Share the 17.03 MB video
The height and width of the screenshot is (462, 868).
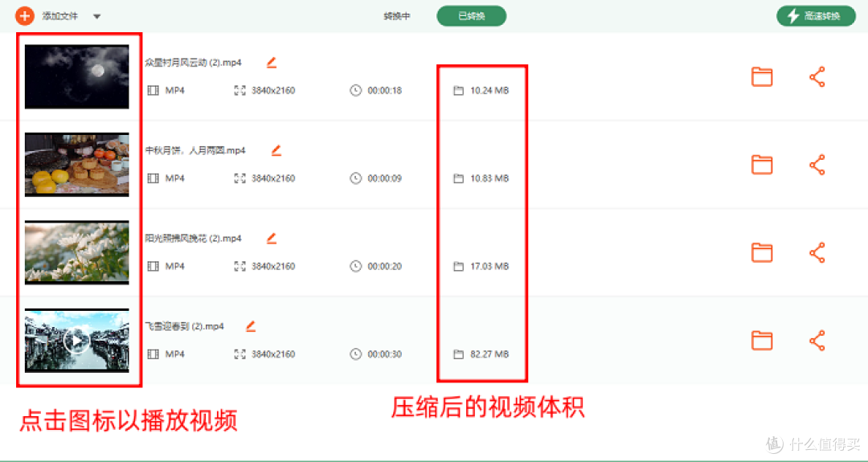point(817,253)
